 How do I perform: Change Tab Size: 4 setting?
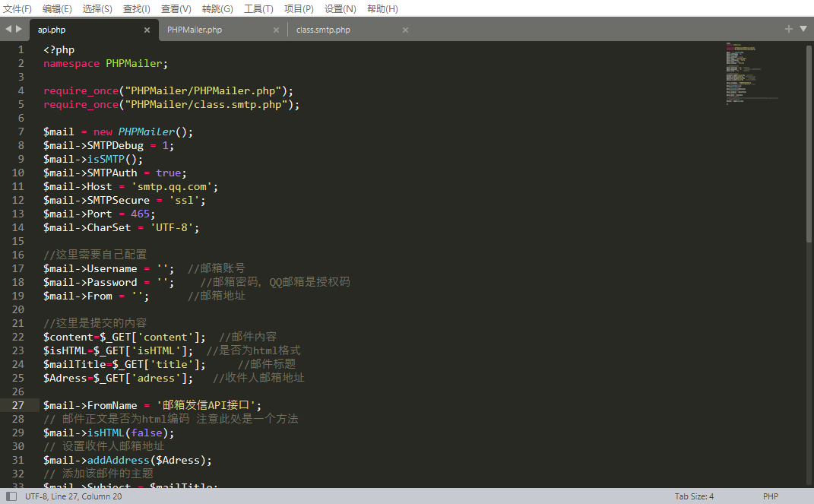pyautogui.click(x=694, y=496)
